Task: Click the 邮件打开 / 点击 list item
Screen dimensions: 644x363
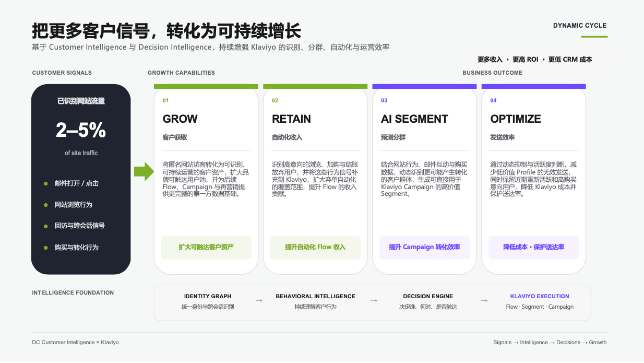Action: pyautogui.click(x=77, y=183)
